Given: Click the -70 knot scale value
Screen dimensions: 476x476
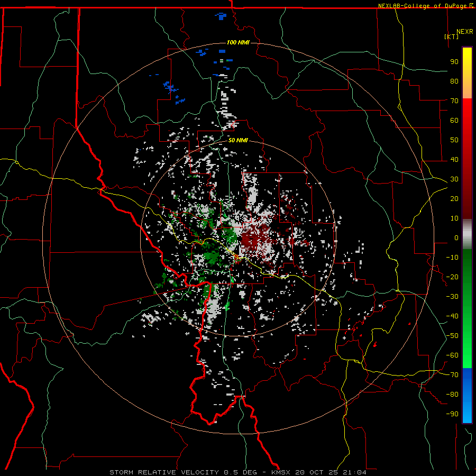Looking at the screenshot, I should click(452, 375).
